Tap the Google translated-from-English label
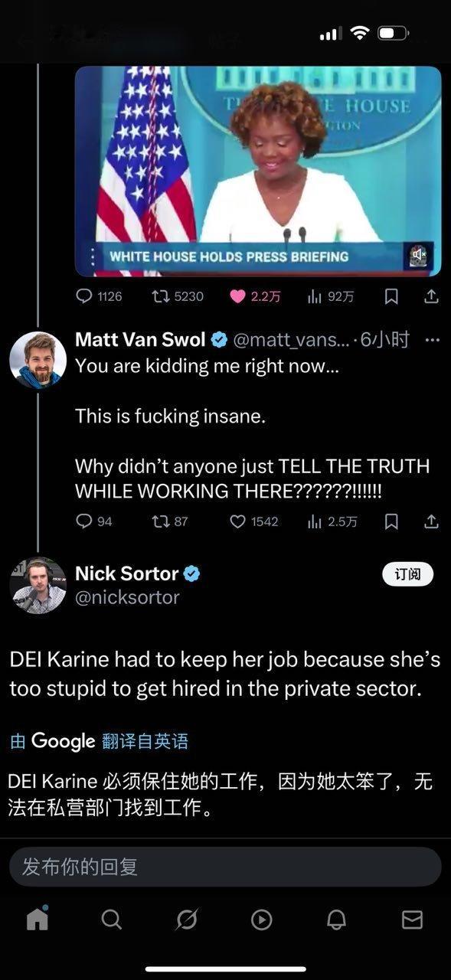 [99, 741]
